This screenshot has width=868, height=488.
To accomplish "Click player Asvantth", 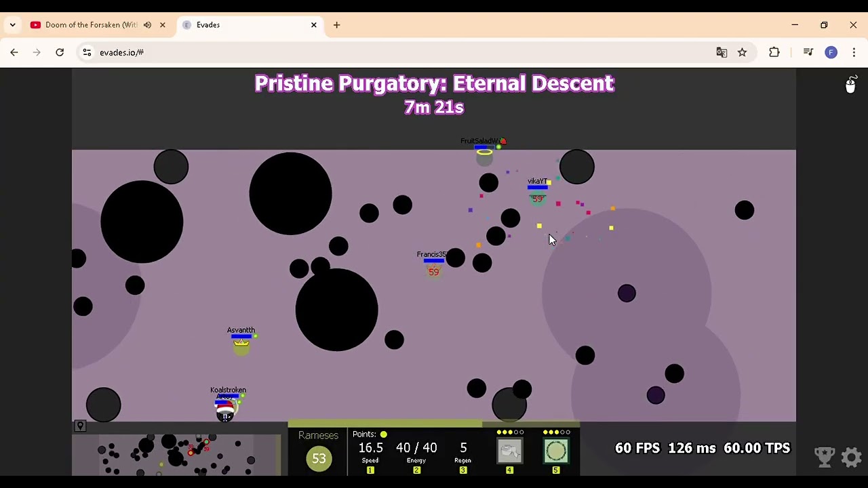I will 241,346.
